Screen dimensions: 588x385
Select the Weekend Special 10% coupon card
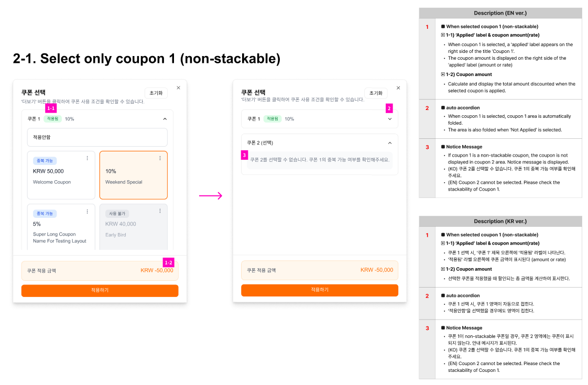[x=133, y=175]
